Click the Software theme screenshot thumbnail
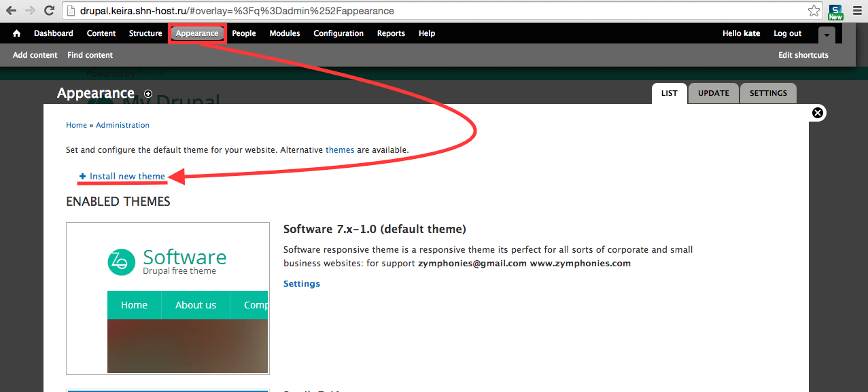Viewport: 868px width, 392px height. [168, 298]
